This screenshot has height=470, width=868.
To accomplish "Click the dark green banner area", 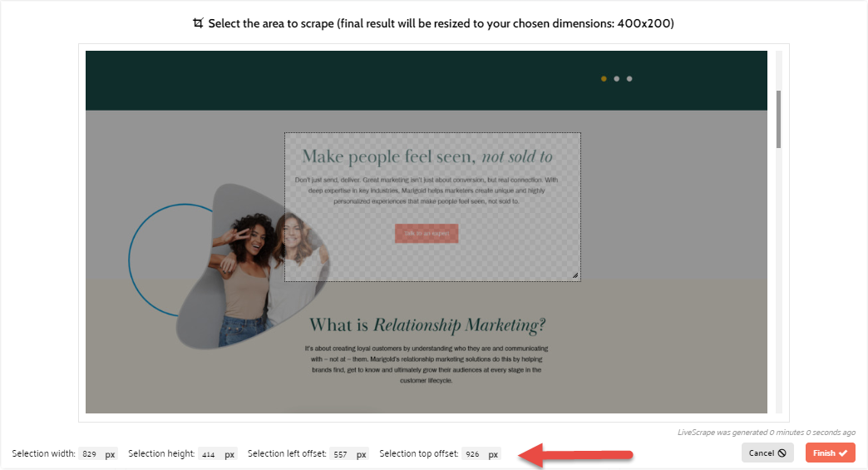I will coord(333,80).
